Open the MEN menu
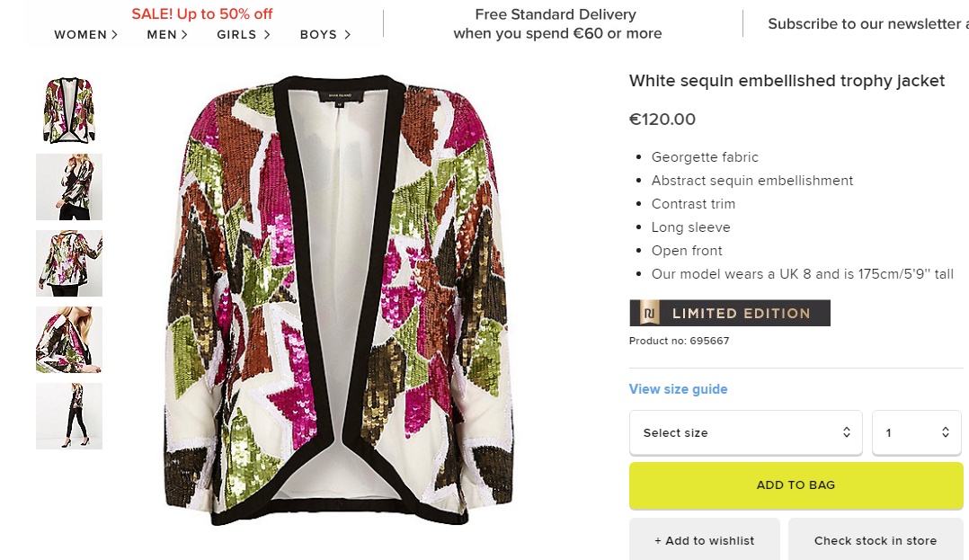The height and width of the screenshot is (560, 969). [x=167, y=35]
